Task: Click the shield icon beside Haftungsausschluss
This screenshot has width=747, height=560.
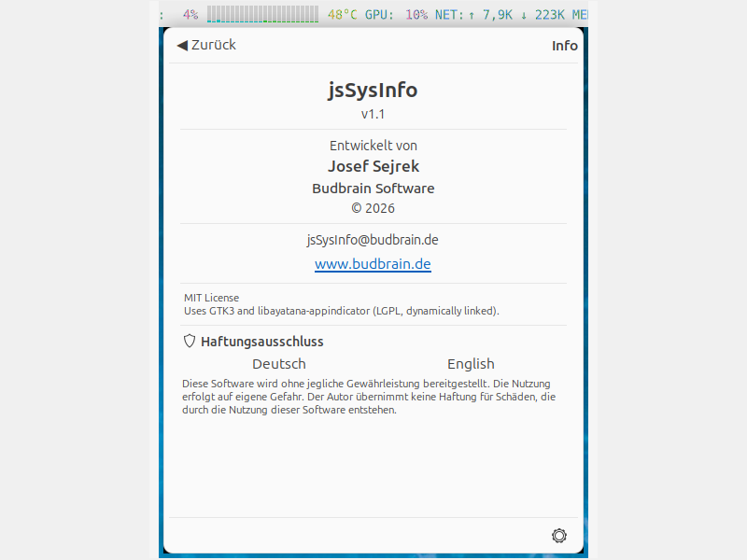Action: pyautogui.click(x=190, y=342)
